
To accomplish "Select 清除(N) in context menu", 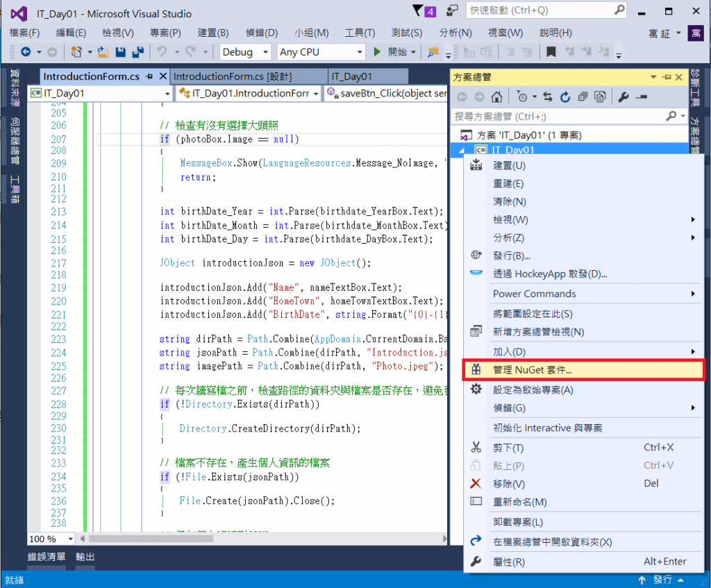I will [x=583, y=202].
